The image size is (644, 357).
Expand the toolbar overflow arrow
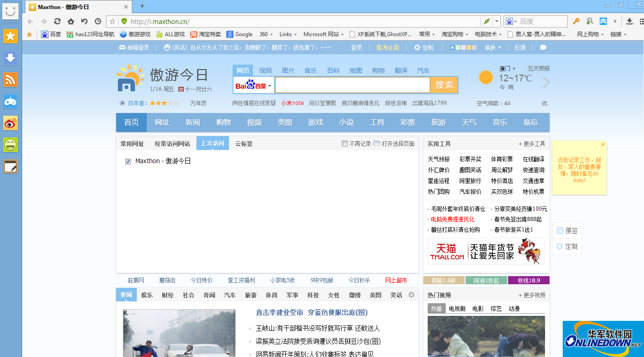tap(615, 21)
